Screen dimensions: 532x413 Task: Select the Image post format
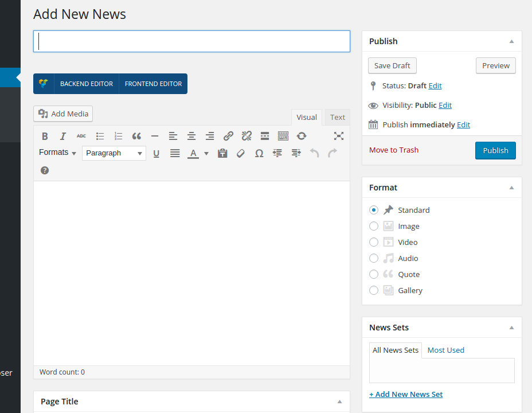click(374, 226)
